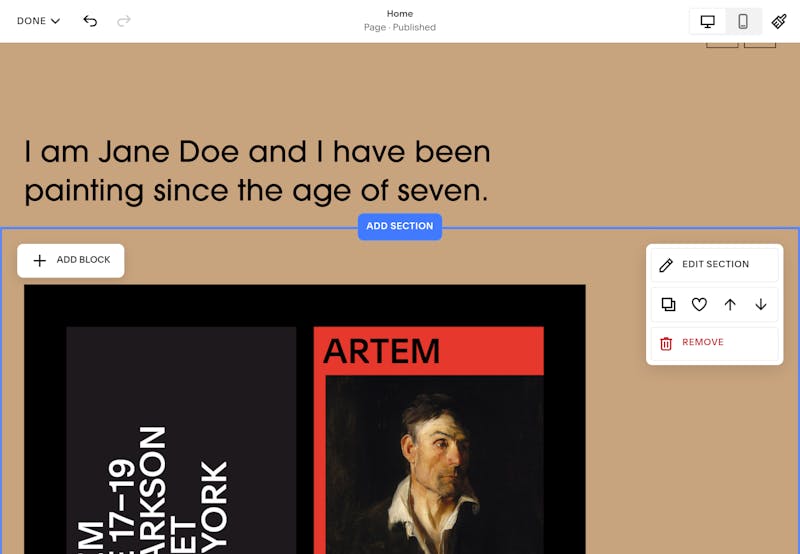Open the DONE dropdown menu
Screen dimensions: 800x554
point(38,21)
